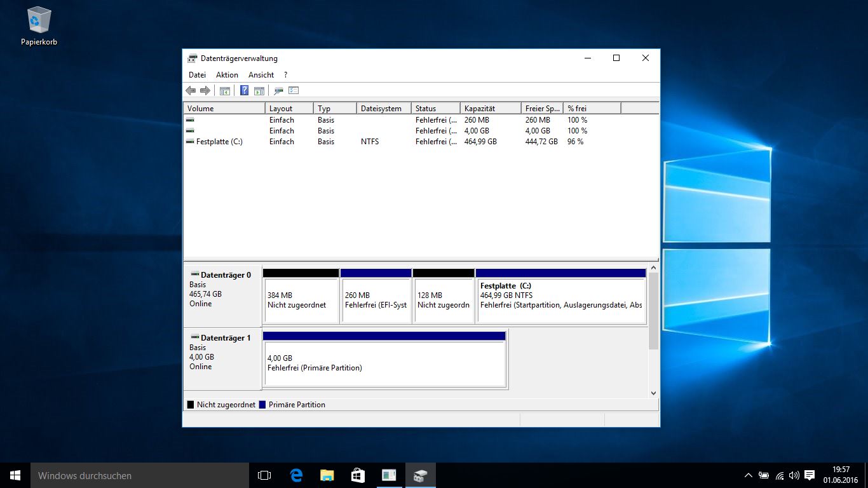
Task: Click the forward arrow toolbar icon
Action: 205,91
